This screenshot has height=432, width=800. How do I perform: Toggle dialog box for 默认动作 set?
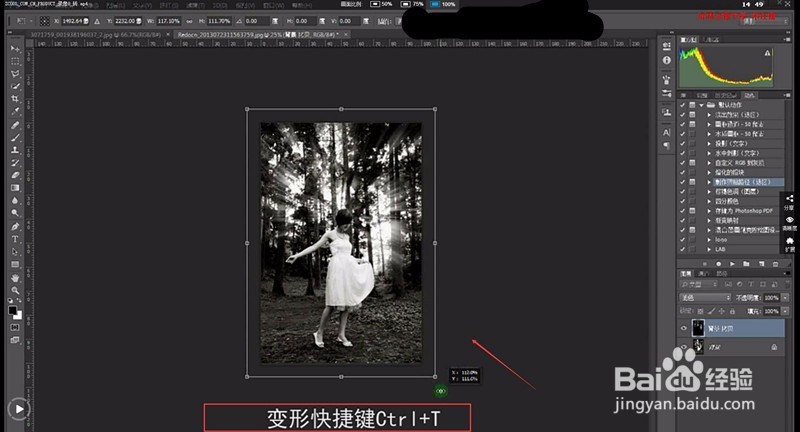692,105
